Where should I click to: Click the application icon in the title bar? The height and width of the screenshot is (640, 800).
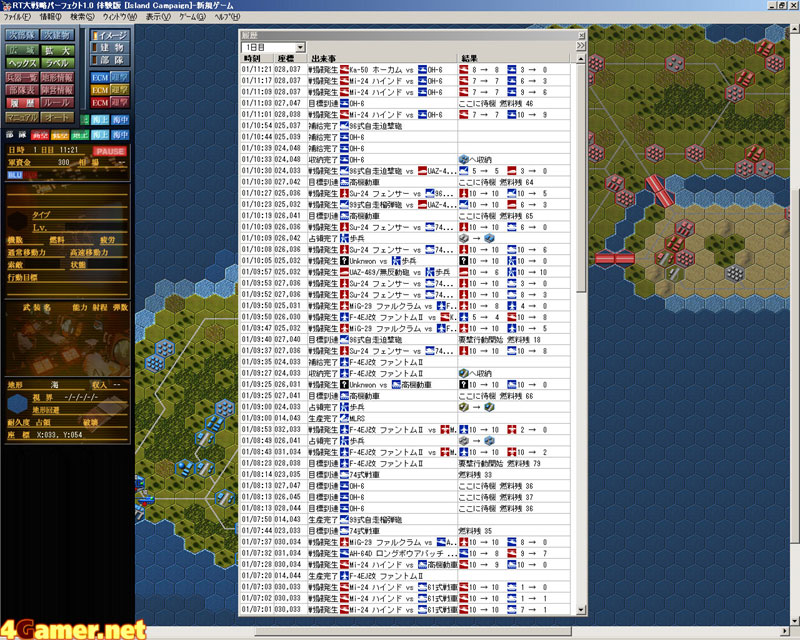click(x=6, y=5)
